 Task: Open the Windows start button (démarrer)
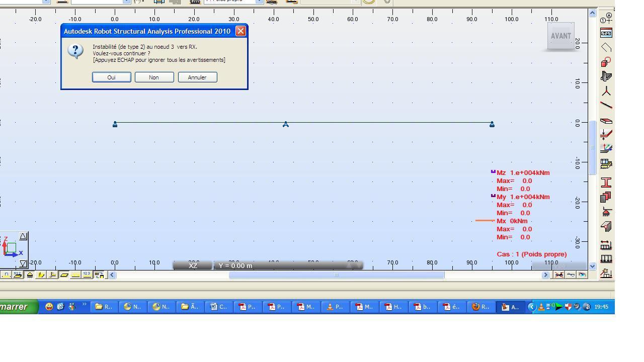tap(18, 307)
